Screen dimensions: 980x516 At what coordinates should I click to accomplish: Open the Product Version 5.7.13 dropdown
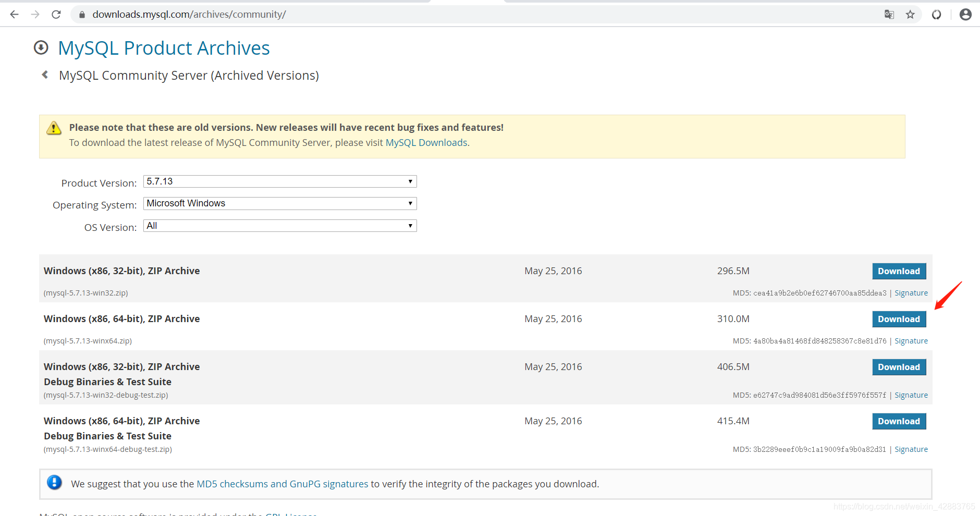pos(280,181)
